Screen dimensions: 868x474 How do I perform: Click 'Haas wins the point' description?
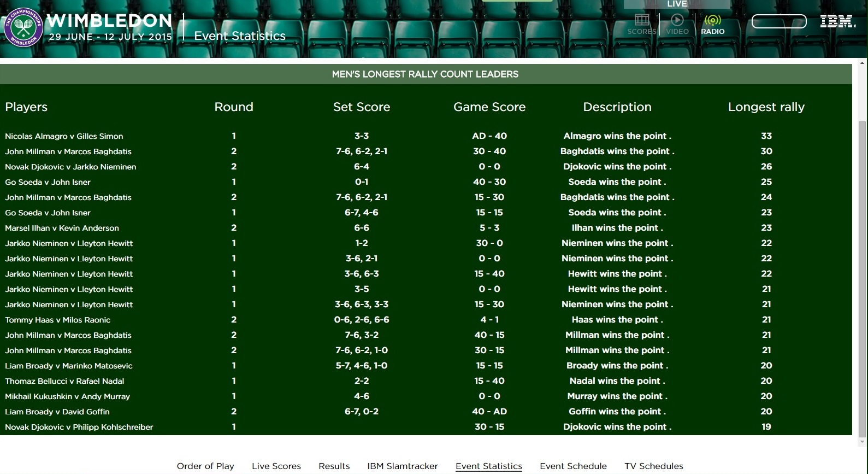pos(617,320)
